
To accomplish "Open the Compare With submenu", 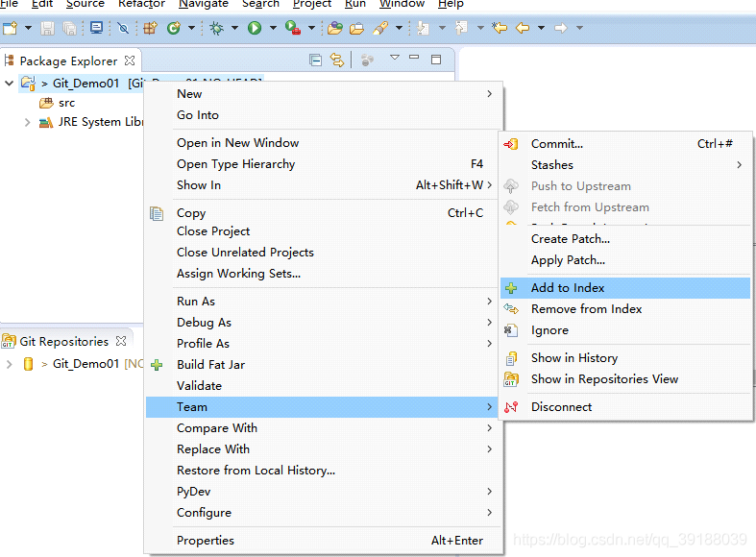I will [324, 428].
